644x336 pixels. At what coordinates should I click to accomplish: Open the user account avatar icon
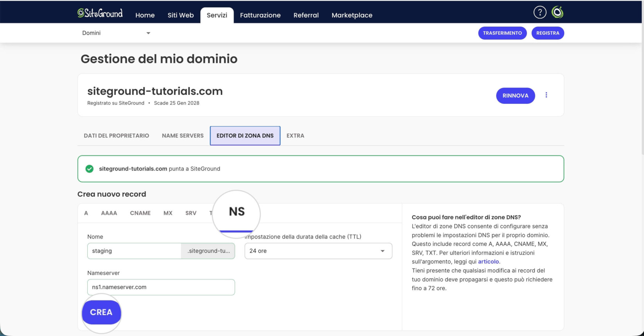558,13
